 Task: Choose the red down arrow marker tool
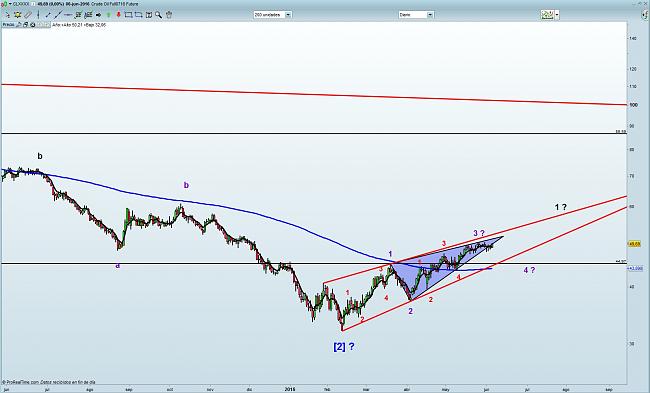119,15
